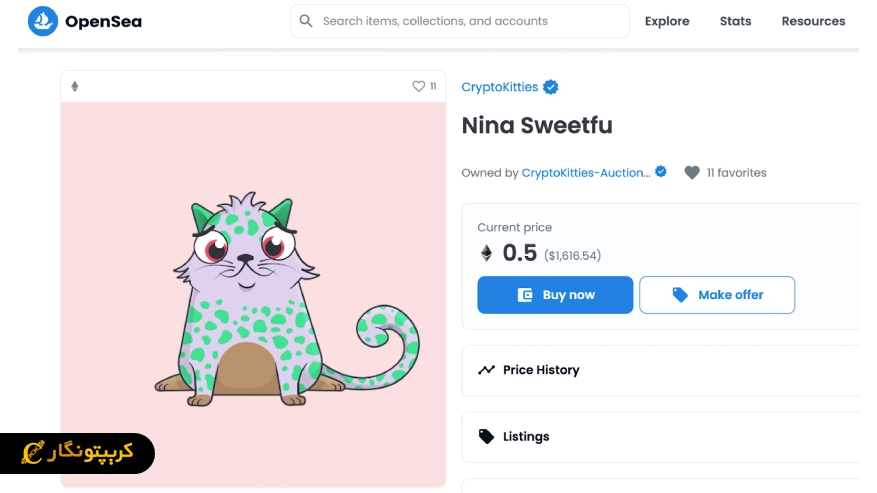Screen dimensions: 877x493
Task: Click the Listings tag icon
Action: tap(486, 437)
